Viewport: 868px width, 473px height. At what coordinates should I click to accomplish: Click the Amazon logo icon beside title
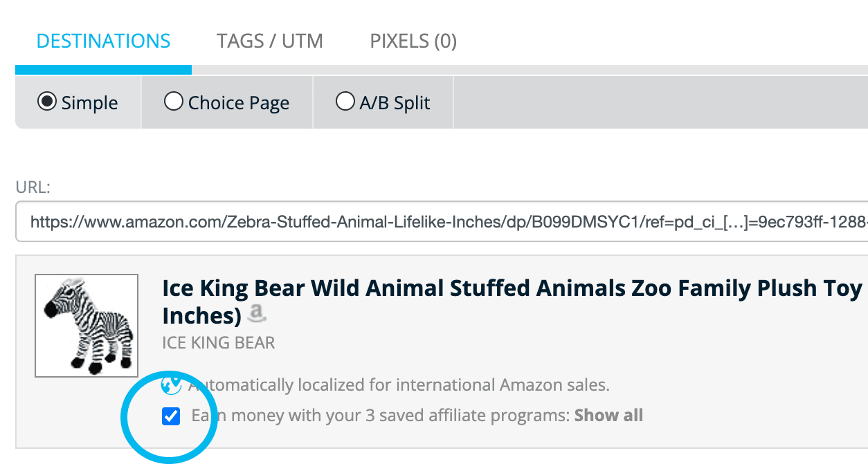click(x=257, y=315)
